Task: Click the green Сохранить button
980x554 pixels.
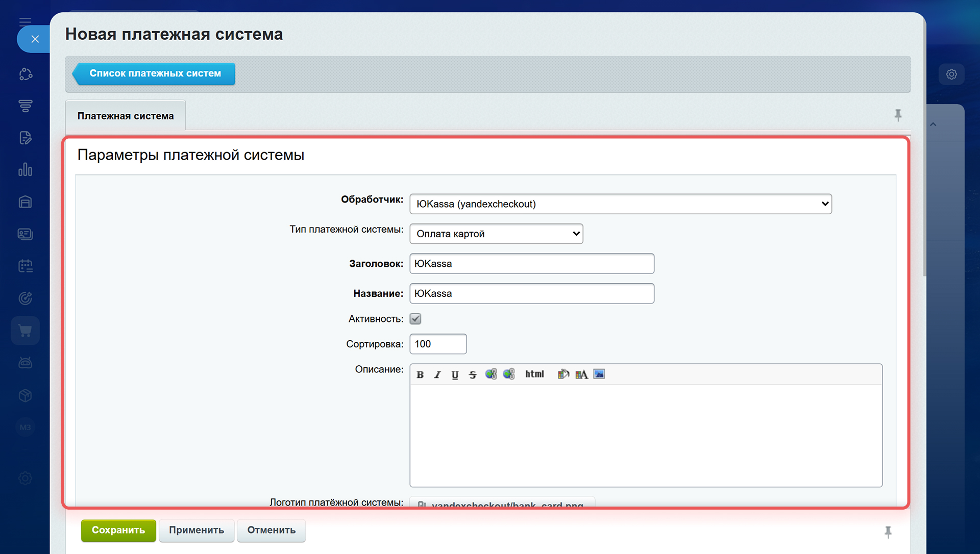Action: point(118,530)
